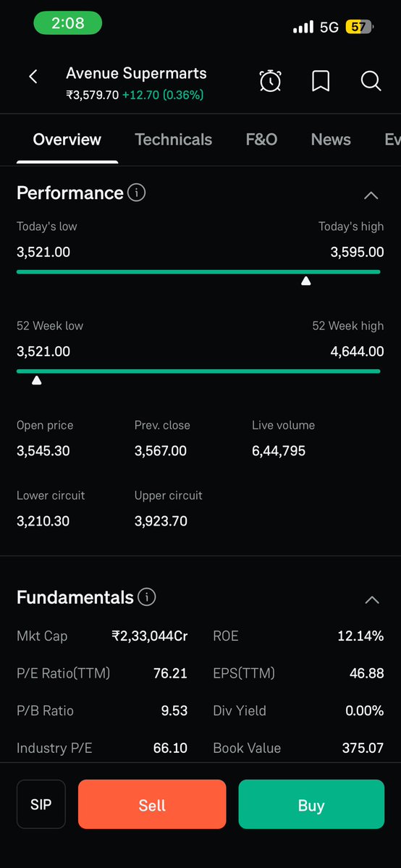Image resolution: width=401 pixels, height=868 pixels.
Task: Open search with magnifier icon
Action: coord(371,81)
